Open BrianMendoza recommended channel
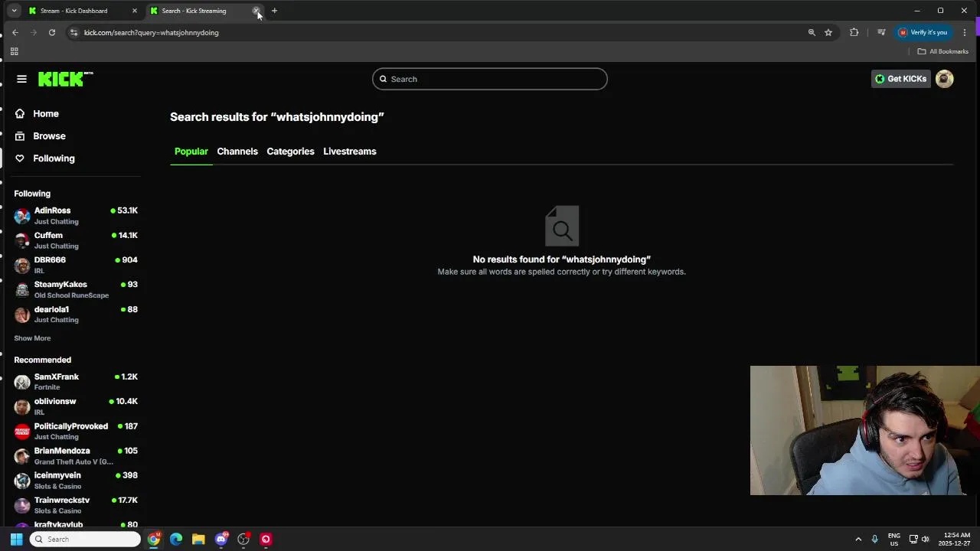980x551 pixels. (x=76, y=456)
